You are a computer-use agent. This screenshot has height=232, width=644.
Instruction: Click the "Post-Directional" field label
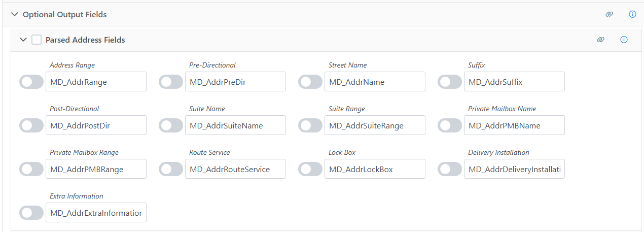coord(75,109)
